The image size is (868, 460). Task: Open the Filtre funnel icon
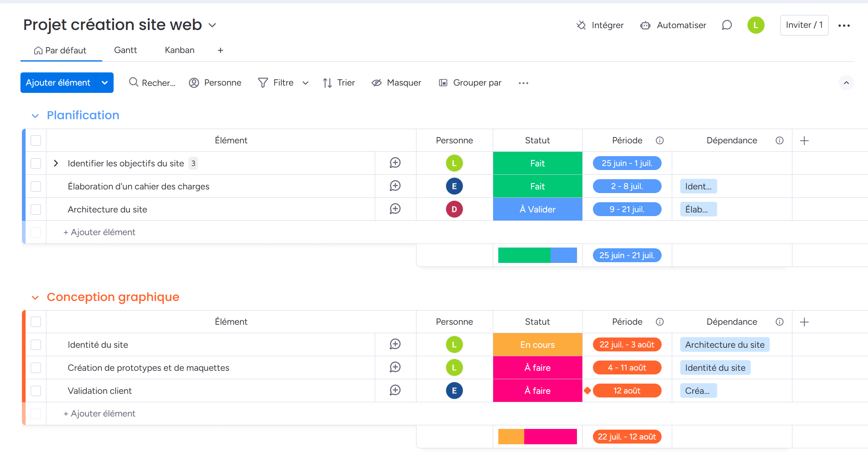click(263, 83)
